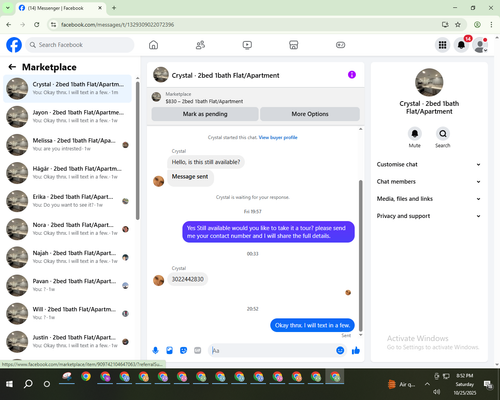The width and height of the screenshot is (500, 400).
Task: Open the Gaming icon in top navigation
Action: pos(340,45)
